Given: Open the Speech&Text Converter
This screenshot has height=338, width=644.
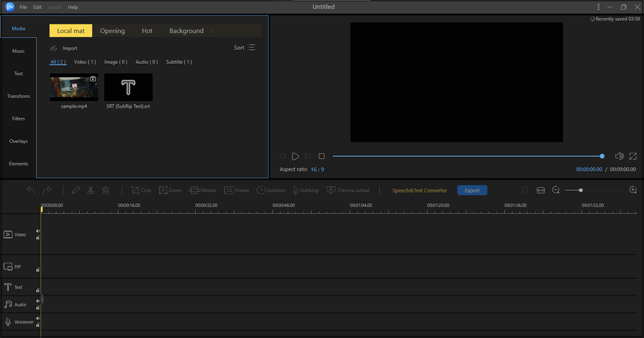Looking at the screenshot, I should 419,191.
